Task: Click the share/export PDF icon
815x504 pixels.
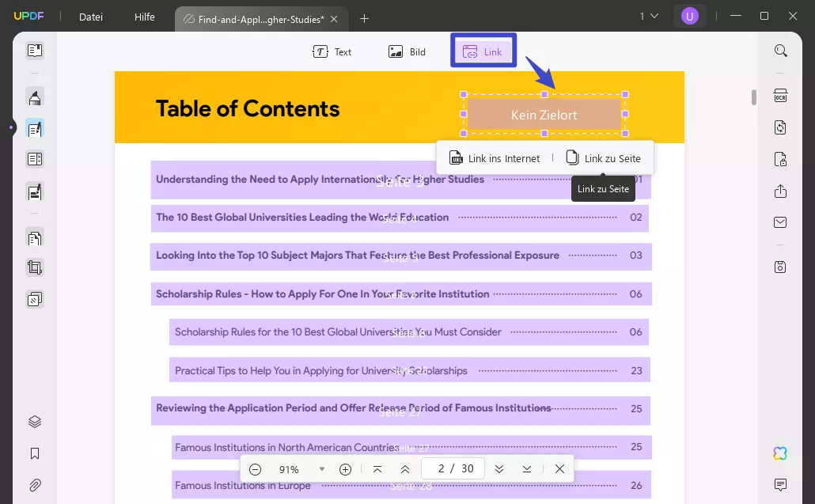Action: coord(780,191)
